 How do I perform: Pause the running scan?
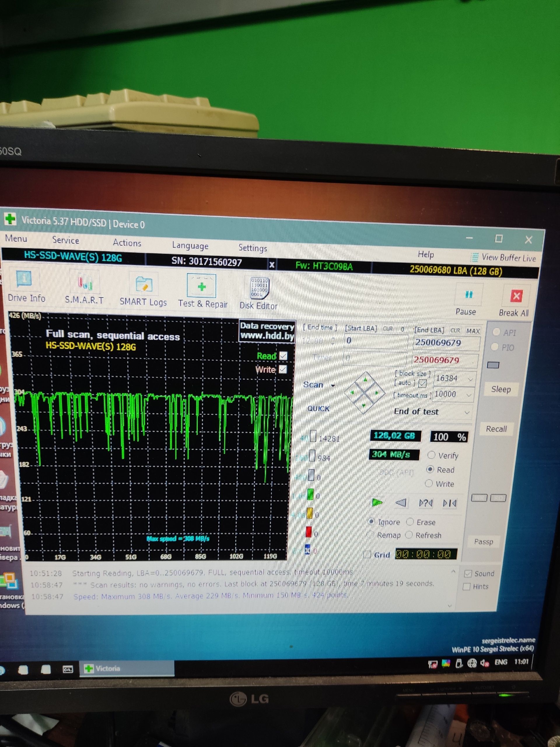(x=468, y=295)
